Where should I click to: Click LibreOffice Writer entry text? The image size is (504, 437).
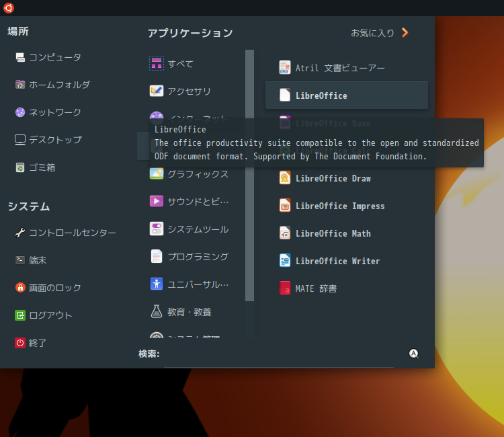click(x=337, y=261)
